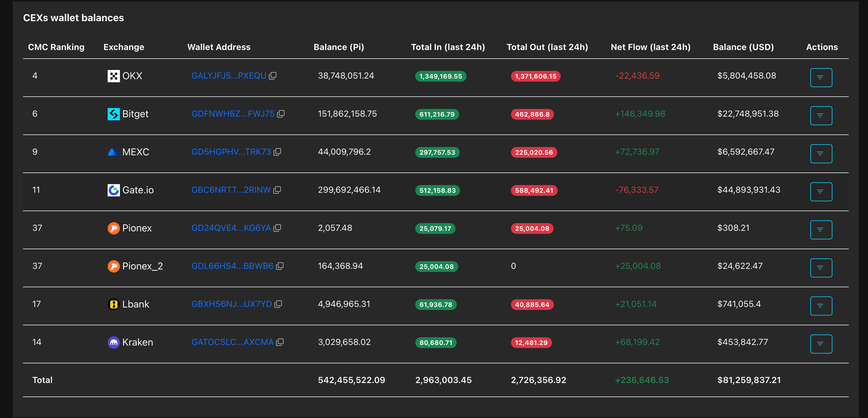This screenshot has width=868, height=418.
Task: Copy Gate.io wallet address via copy icon
Action: (277, 190)
